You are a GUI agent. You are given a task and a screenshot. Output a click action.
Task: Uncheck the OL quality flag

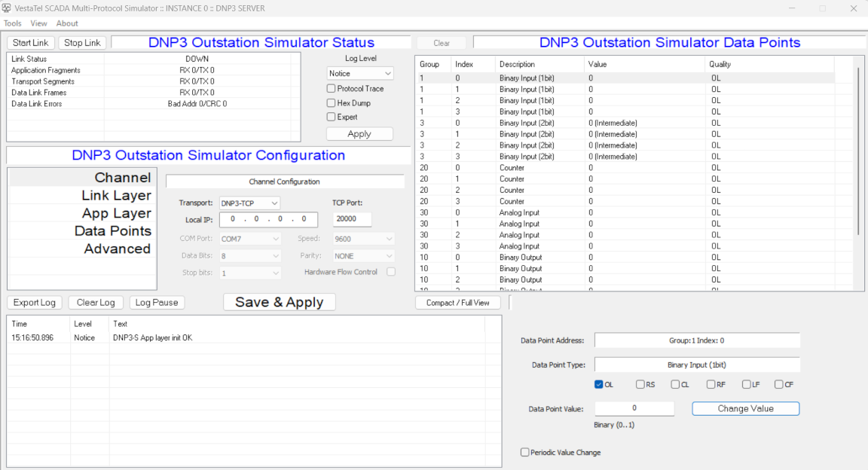pyautogui.click(x=599, y=385)
